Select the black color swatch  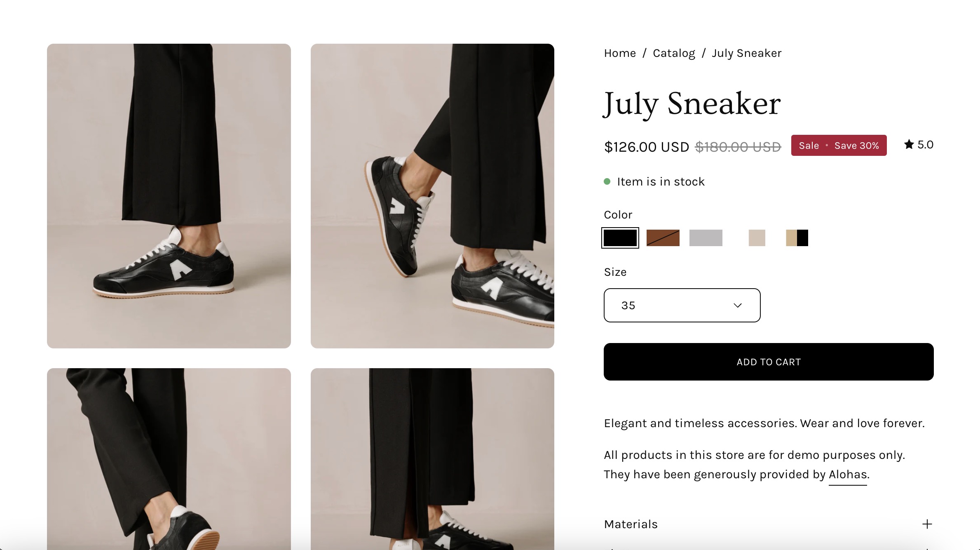tap(620, 238)
